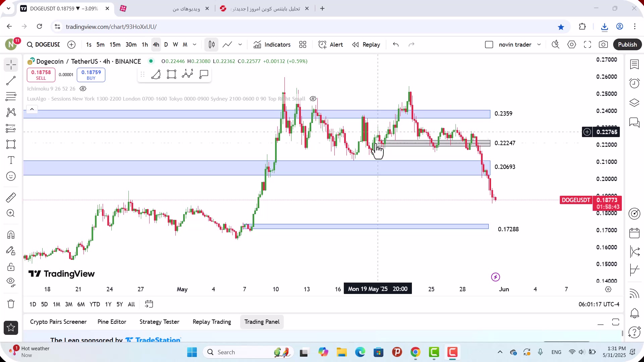Open quick search icon in top toolbar
This screenshot has width=644, height=362.
tap(555, 45)
